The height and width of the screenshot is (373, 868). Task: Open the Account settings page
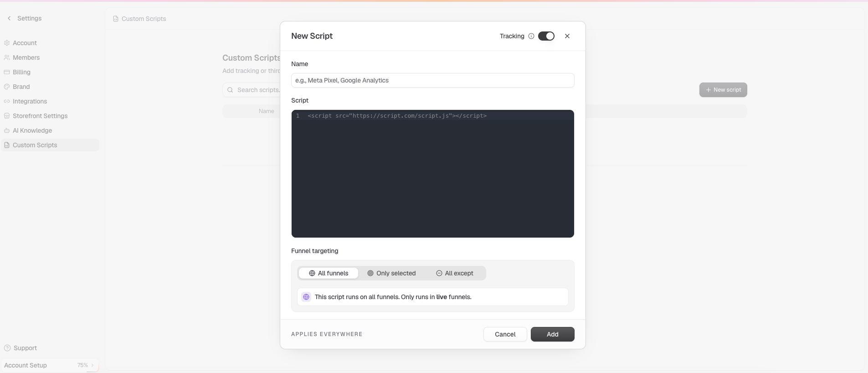pos(50,43)
